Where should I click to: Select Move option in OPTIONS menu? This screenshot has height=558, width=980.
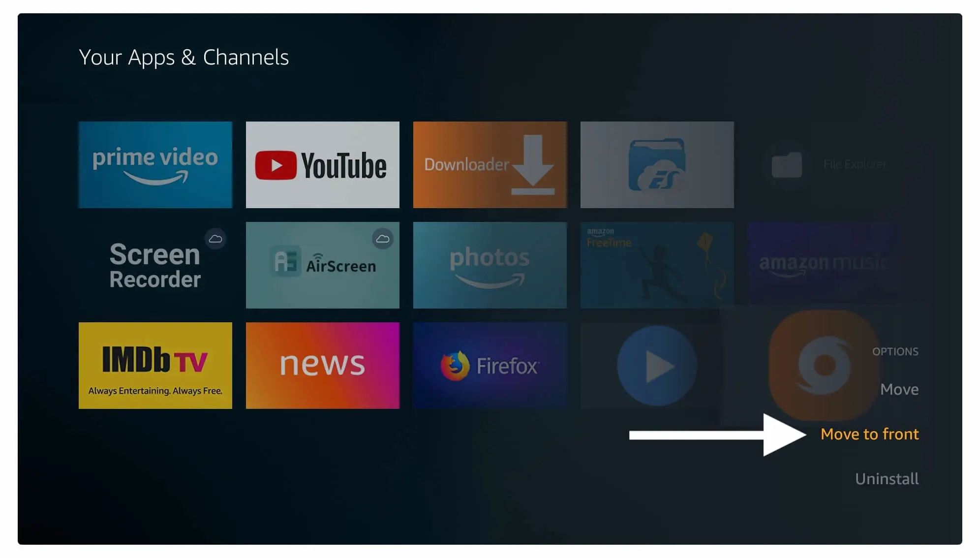[900, 388]
